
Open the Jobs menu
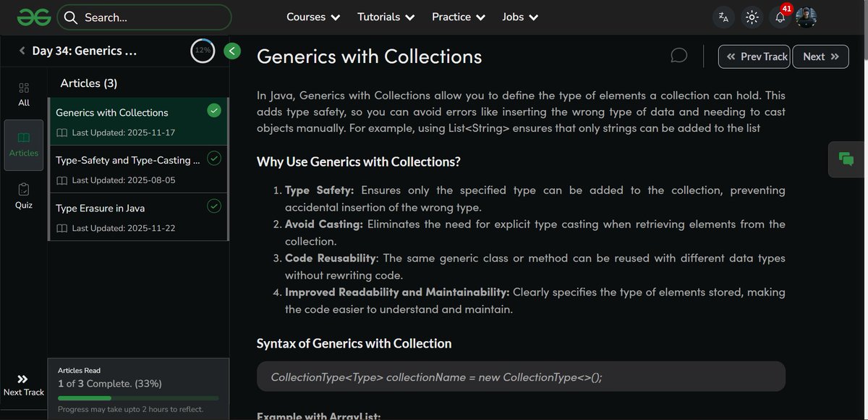coord(519,16)
